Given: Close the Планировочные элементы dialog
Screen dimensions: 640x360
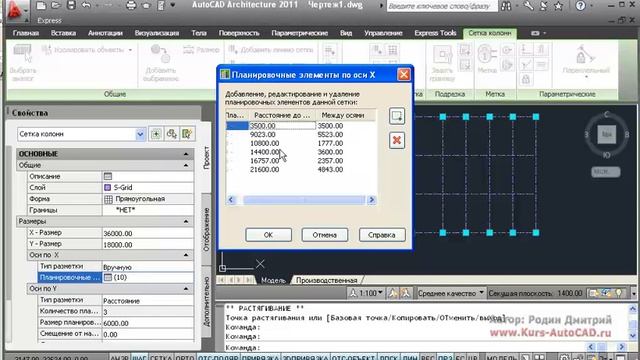Looking at the screenshot, I should (x=404, y=75).
